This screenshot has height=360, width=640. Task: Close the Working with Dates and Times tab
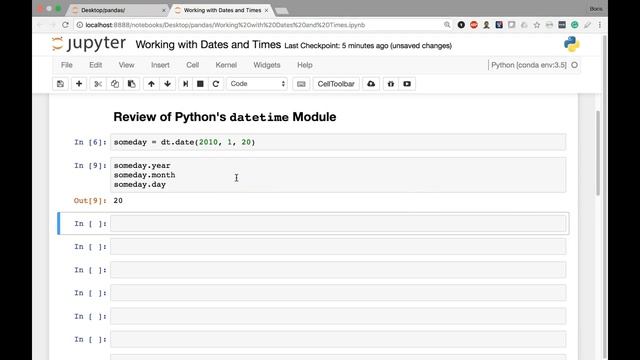coord(267,10)
